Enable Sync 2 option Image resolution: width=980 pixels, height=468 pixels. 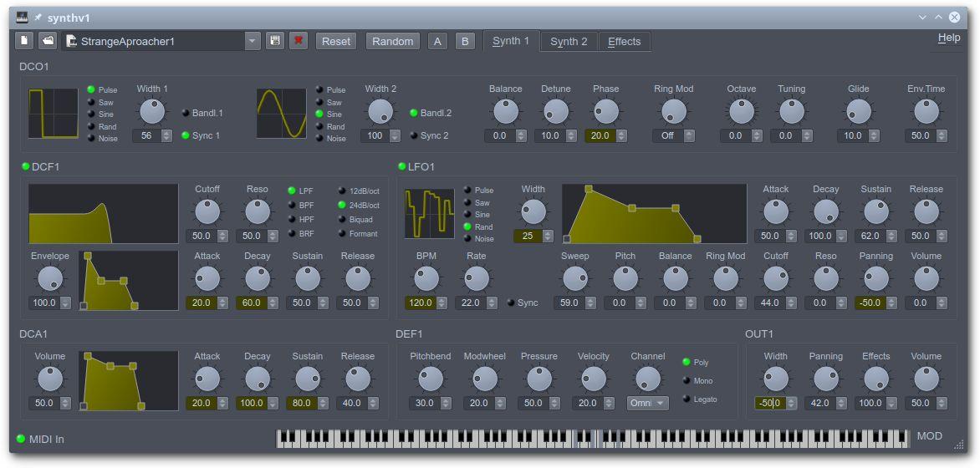[429, 135]
